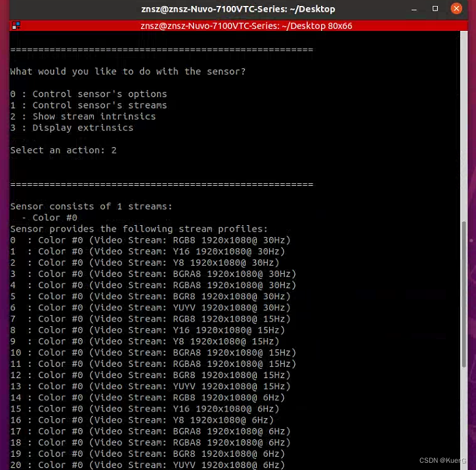Click profile 1 row Y16 1920x1080@ 30Hz
Screen dimensions: 476x470
click(x=148, y=251)
